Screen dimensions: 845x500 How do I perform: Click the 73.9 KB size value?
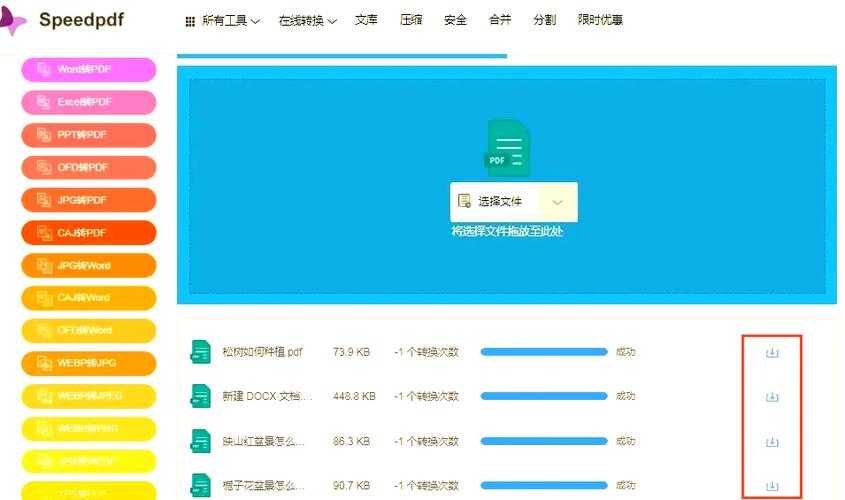351,352
